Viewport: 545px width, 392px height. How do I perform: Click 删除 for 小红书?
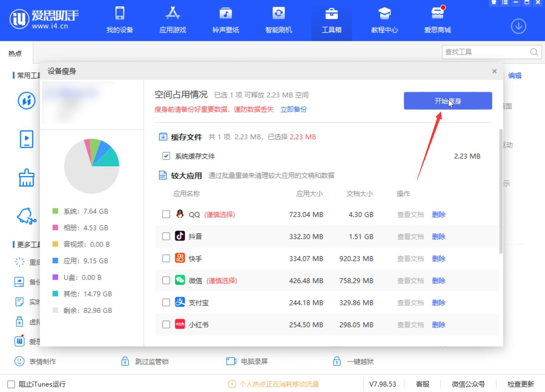(x=438, y=325)
